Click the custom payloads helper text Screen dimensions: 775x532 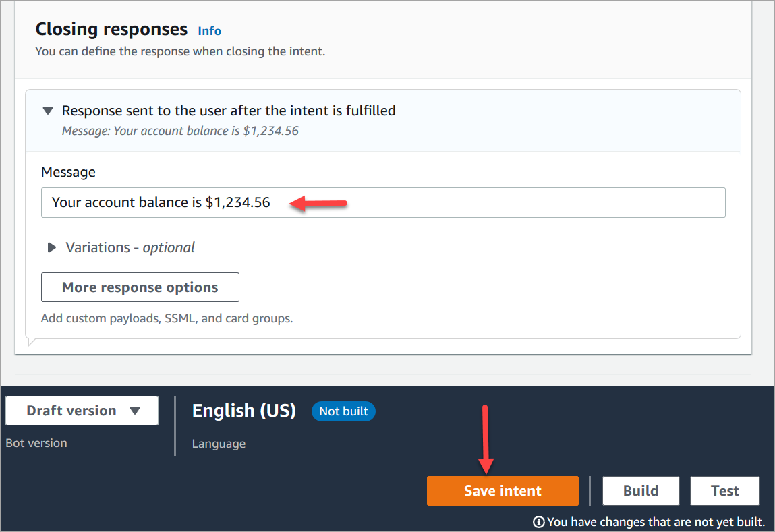coord(167,318)
